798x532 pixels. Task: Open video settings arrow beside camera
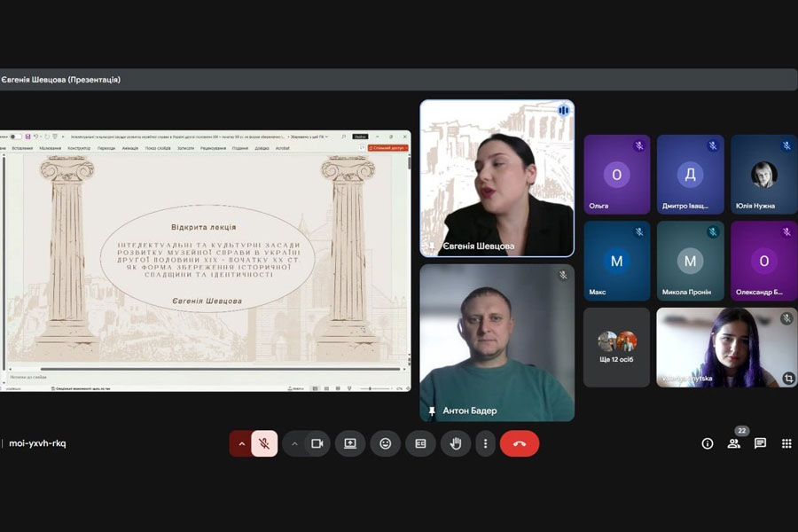[x=294, y=443]
